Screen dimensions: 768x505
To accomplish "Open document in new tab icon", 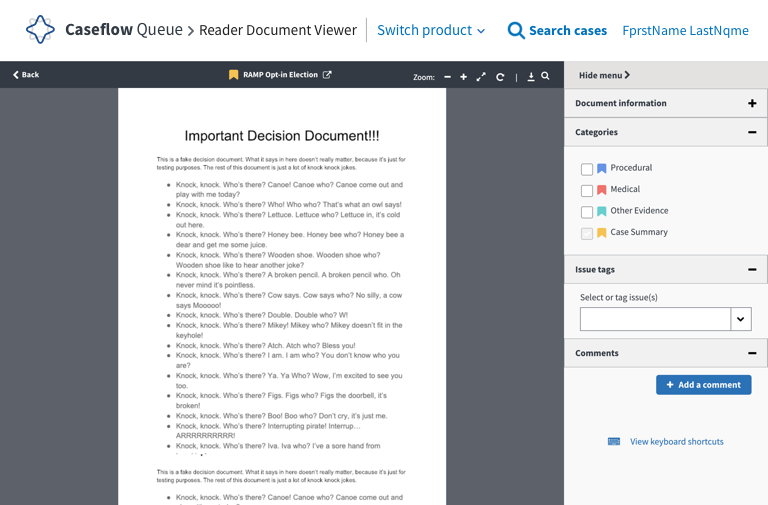I will point(327,74).
